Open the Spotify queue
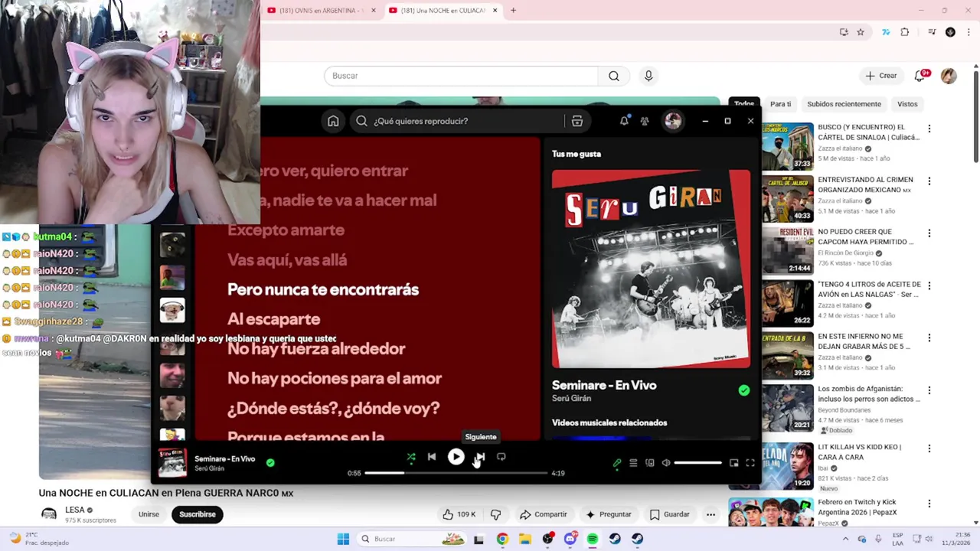 633,463
